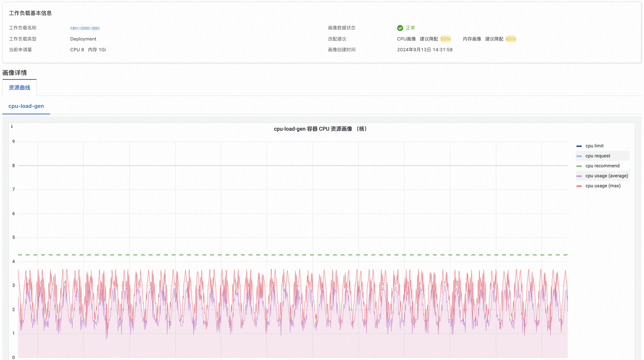The width and height of the screenshot is (644, 360).
Task: Click the 正常 status text
Action: pyautogui.click(x=410, y=28)
